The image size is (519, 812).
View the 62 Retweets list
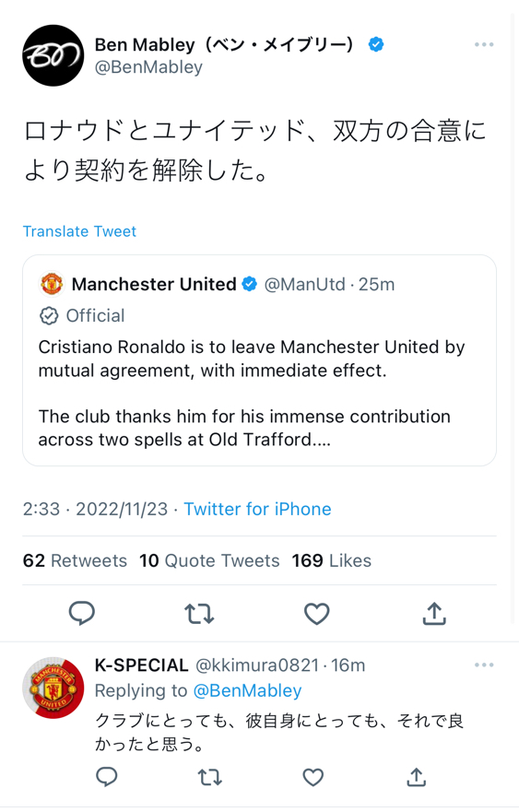tap(75, 560)
